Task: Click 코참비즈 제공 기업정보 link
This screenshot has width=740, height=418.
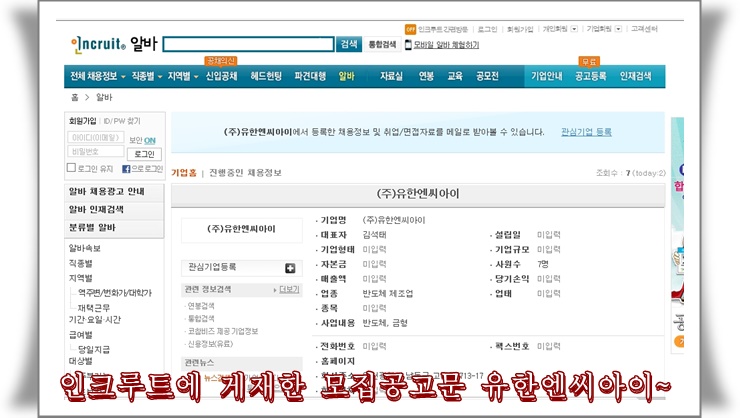Action: [x=223, y=331]
